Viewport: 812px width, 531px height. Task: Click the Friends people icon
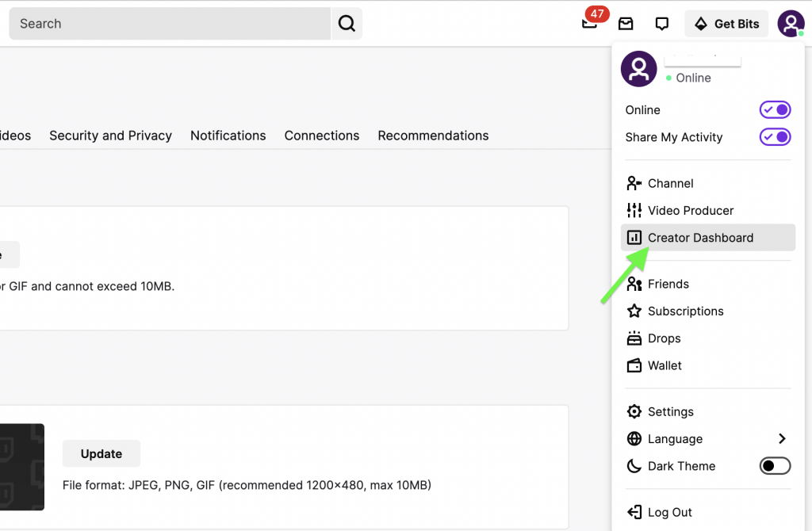coord(634,285)
